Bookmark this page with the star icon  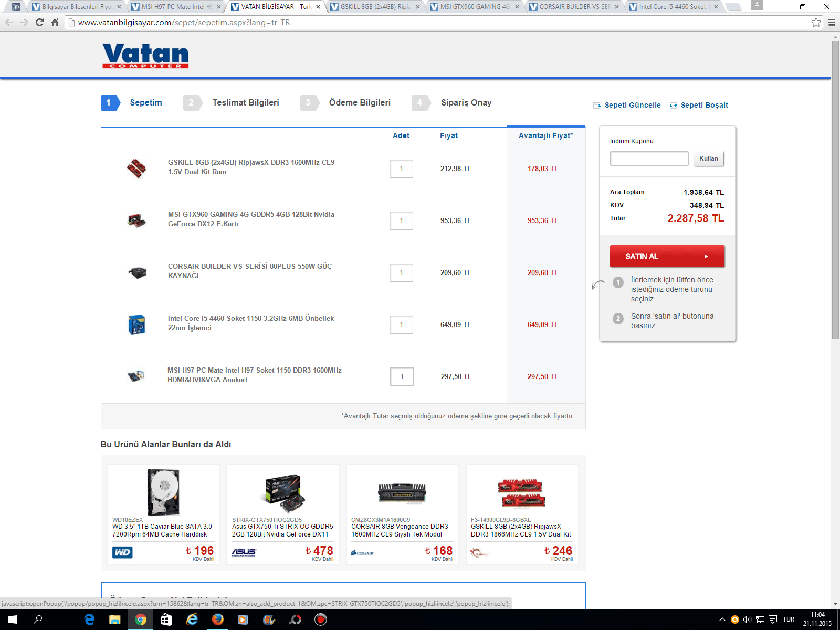816,23
